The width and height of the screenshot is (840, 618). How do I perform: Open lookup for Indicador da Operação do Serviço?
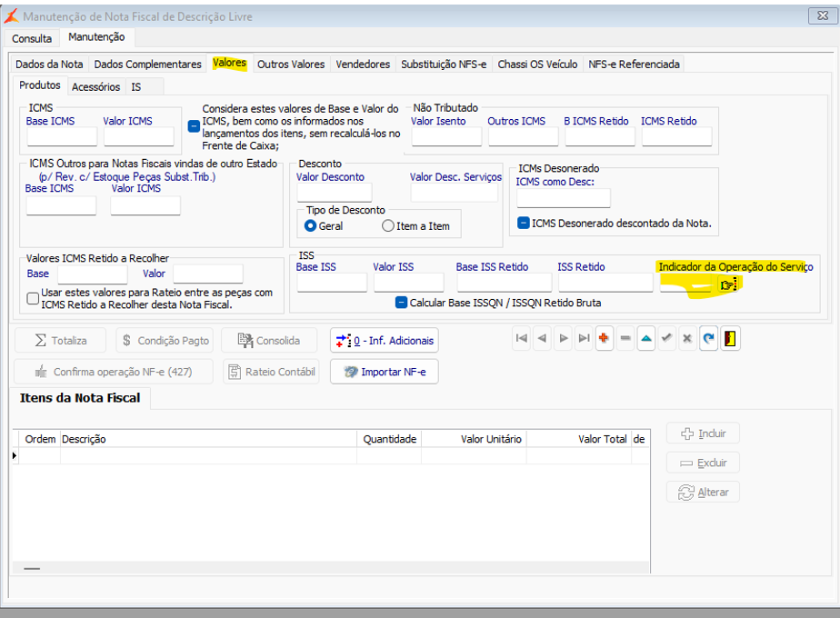click(728, 284)
